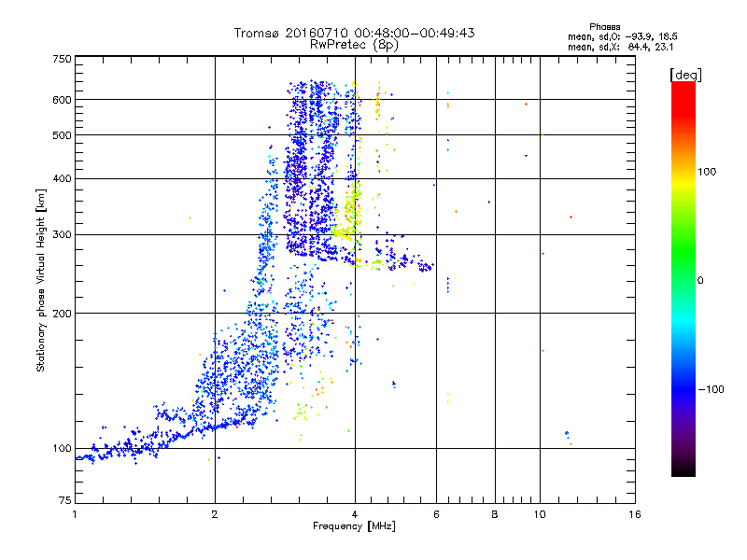Click the y-axis tick label '75'
The height and width of the screenshot is (560, 747).
(65, 500)
